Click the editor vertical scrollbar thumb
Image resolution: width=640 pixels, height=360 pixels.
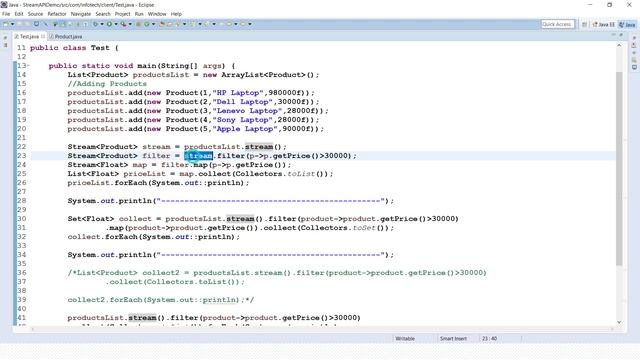coord(619,169)
